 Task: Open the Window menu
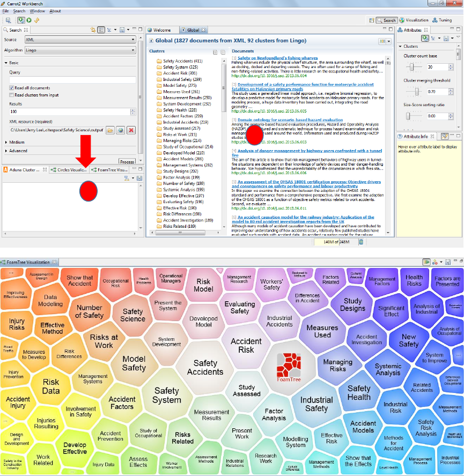click(38, 11)
